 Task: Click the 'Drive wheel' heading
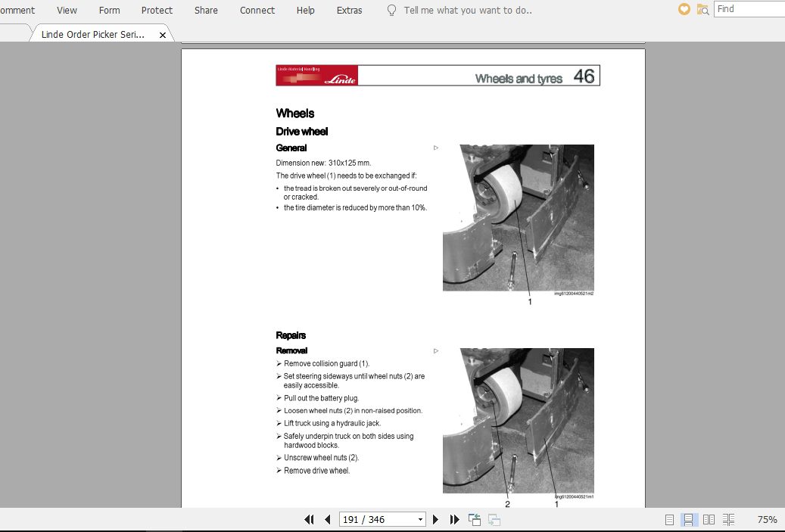point(302,132)
